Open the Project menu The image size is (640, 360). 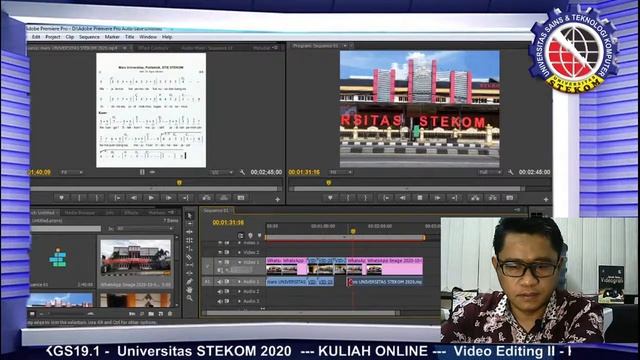point(53,37)
